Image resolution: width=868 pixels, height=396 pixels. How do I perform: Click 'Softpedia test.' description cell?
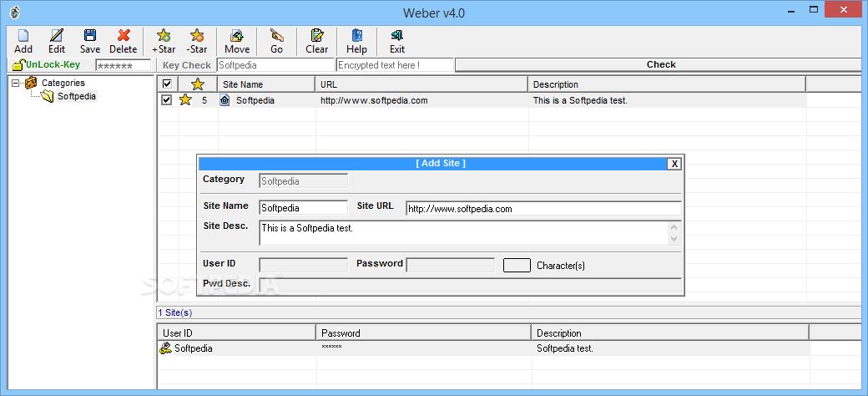[x=565, y=348]
